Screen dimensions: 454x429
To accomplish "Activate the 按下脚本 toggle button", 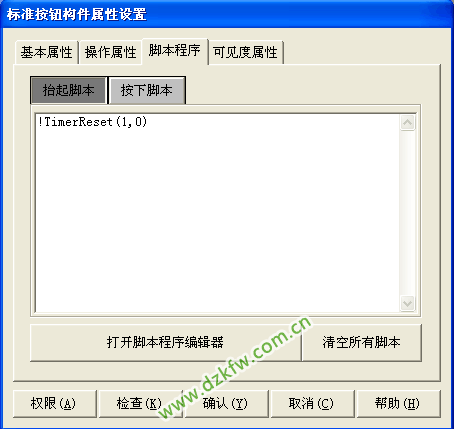I will tap(147, 90).
